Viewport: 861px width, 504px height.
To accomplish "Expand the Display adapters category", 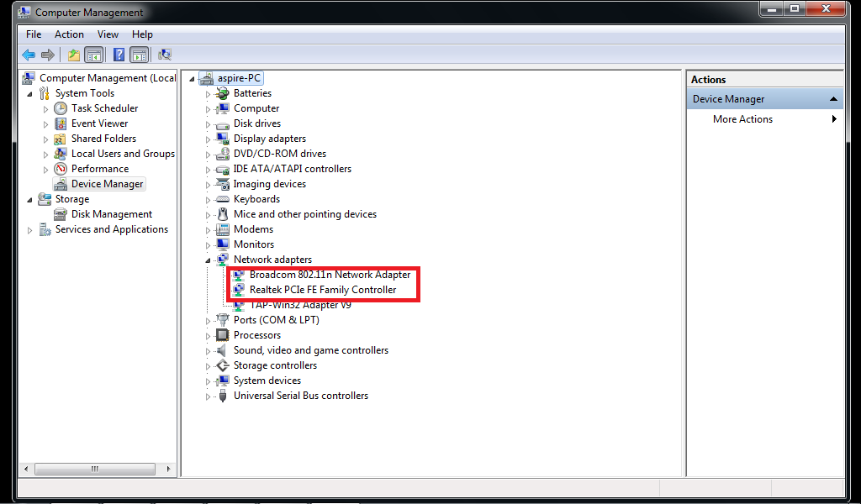I will click(x=208, y=138).
